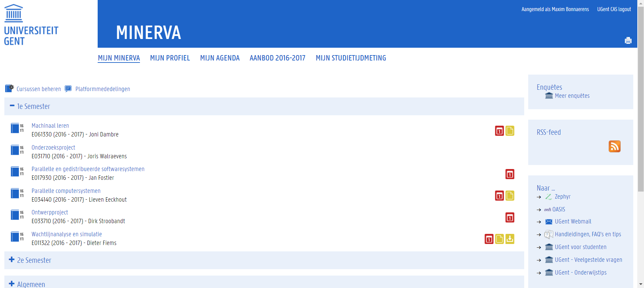
Task: Open yellow documents icon for Wachtlijnanalyse en simulatie
Action: coord(499,239)
